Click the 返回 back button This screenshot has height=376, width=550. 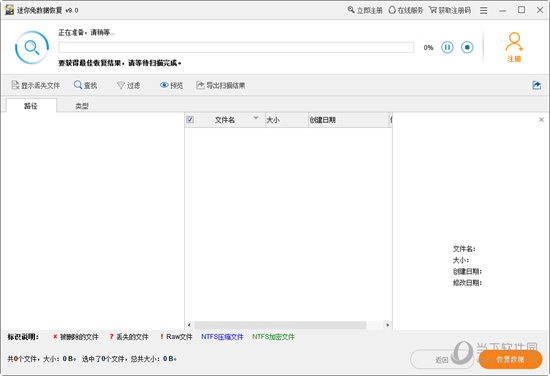pos(442,360)
